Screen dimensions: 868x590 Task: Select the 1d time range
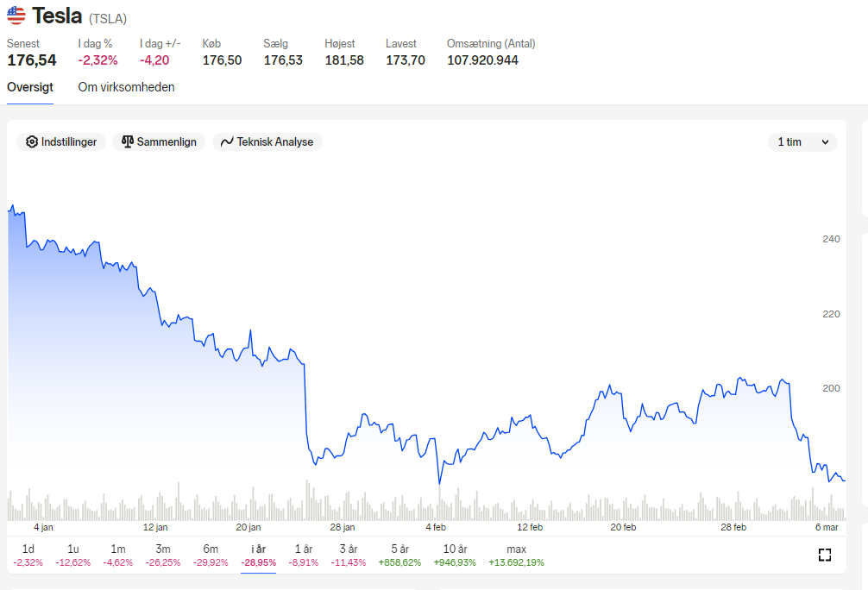pos(28,555)
